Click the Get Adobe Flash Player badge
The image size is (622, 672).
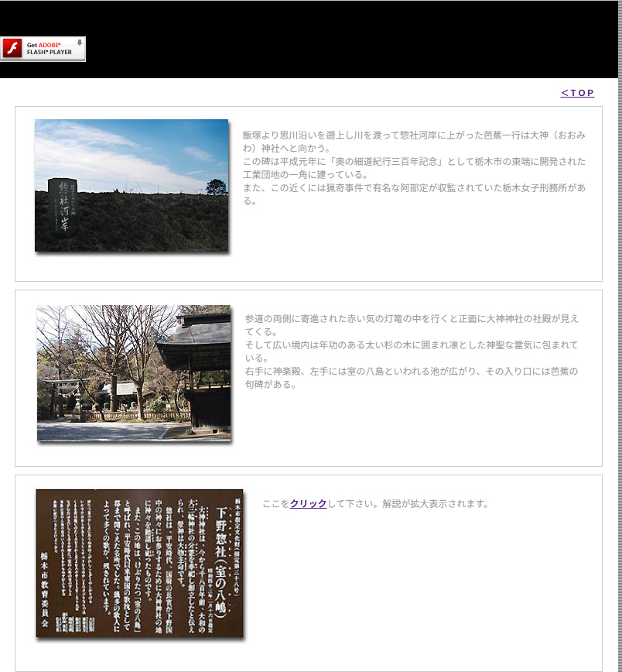pyautogui.click(x=43, y=49)
